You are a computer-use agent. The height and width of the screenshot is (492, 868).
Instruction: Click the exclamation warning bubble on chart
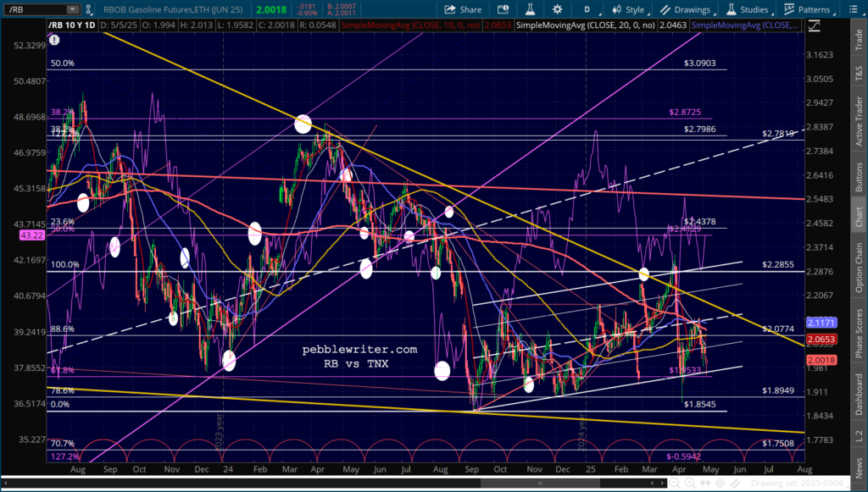click(x=54, y=40)
